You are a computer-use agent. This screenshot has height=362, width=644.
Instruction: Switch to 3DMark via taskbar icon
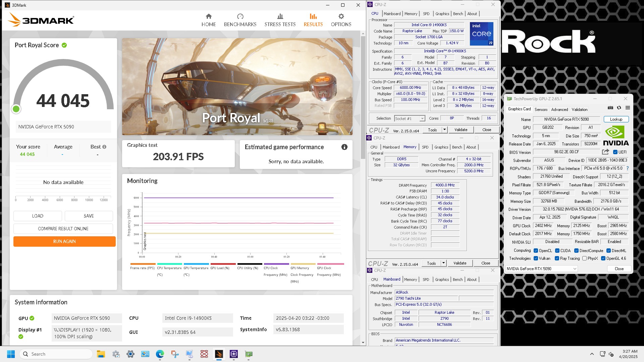(219, 354)
